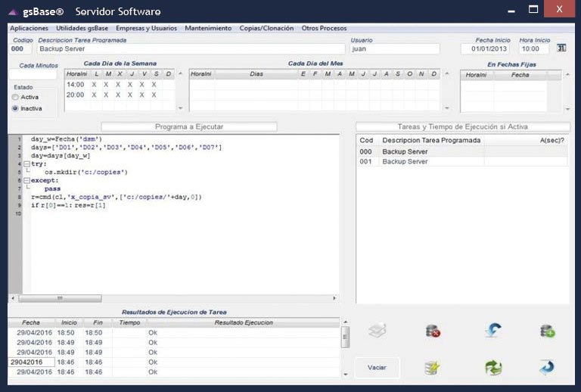Image resolution: width=581 pixels, height=392 pixels.
Task: Toggle the V (Friday) mark in 14:00 row
Action: coord(142,85)
